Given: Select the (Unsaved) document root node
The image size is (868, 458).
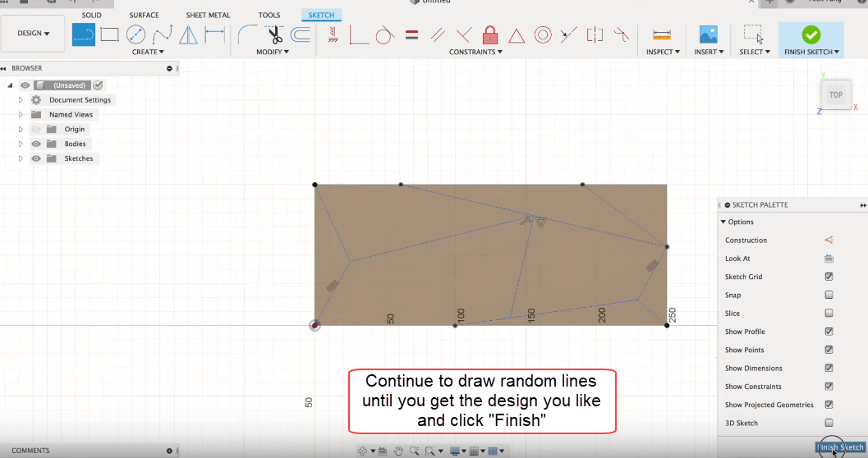Looking at the screenshot, I should click(69, 85).
